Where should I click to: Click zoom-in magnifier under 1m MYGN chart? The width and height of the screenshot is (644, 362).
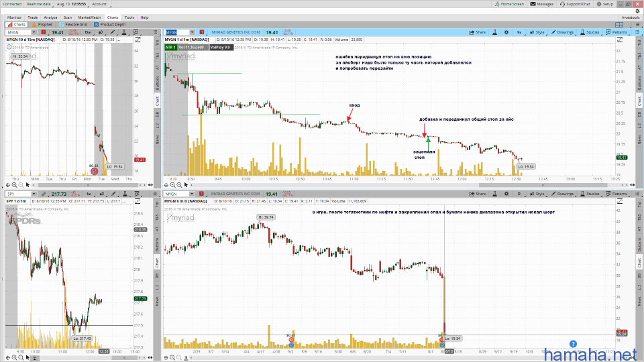172,185
